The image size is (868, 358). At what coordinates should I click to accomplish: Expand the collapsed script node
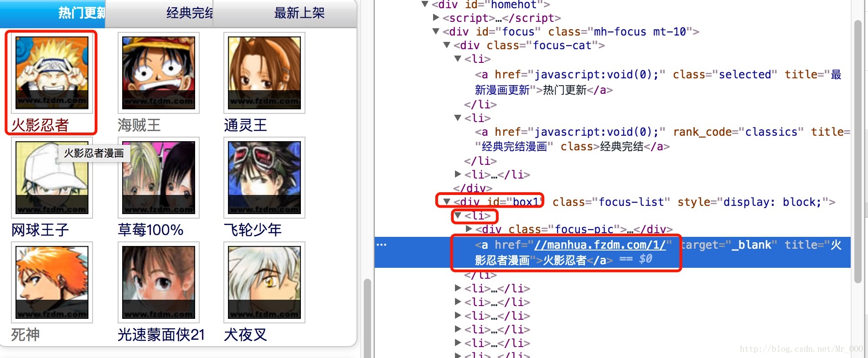click(x=436, y=18)
